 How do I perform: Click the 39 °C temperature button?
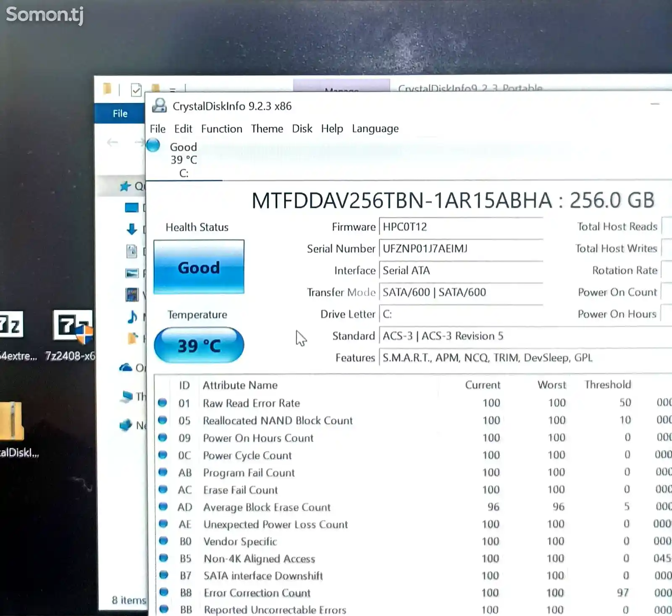(199, 345)
